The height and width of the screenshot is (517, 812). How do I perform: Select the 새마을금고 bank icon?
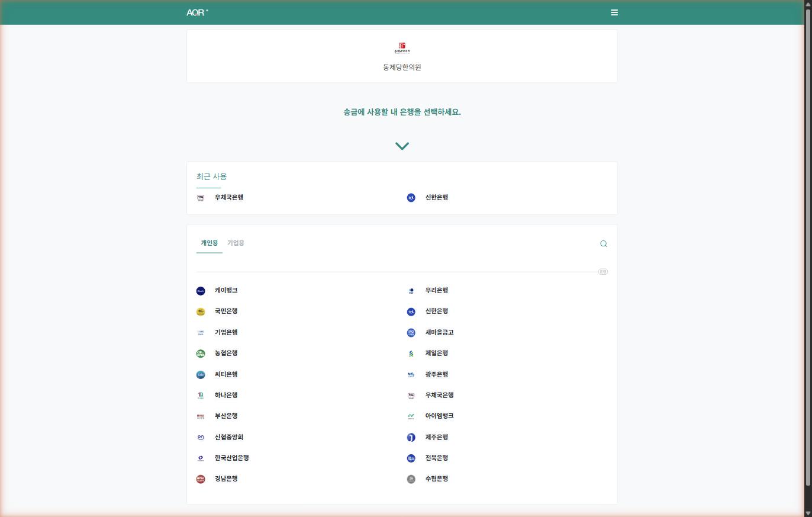(x=410, y=332)
